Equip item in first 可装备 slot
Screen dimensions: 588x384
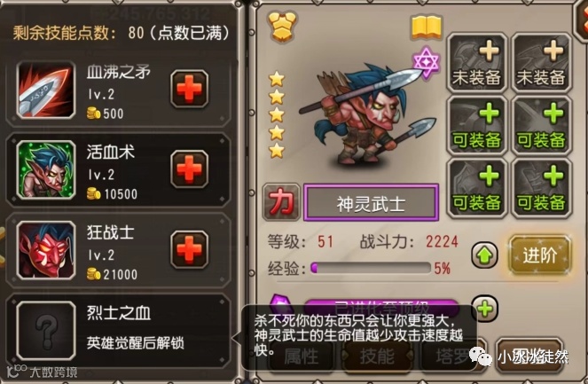(476, 126)
